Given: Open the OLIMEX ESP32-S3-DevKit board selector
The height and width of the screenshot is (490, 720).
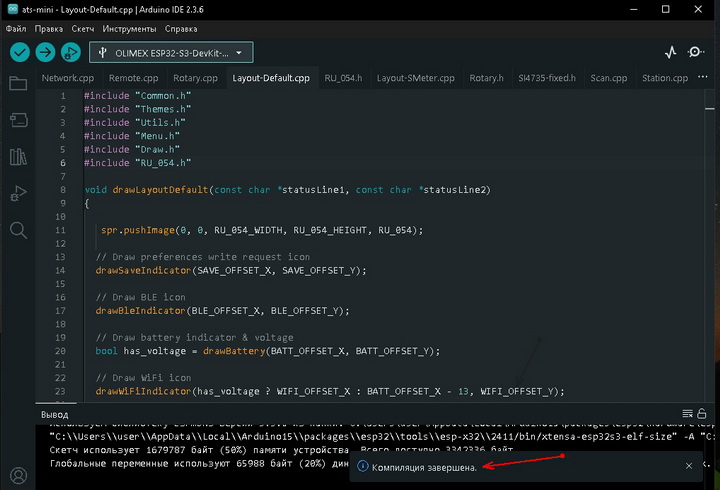Looking at the screenshot, I should tap(171, 53).
